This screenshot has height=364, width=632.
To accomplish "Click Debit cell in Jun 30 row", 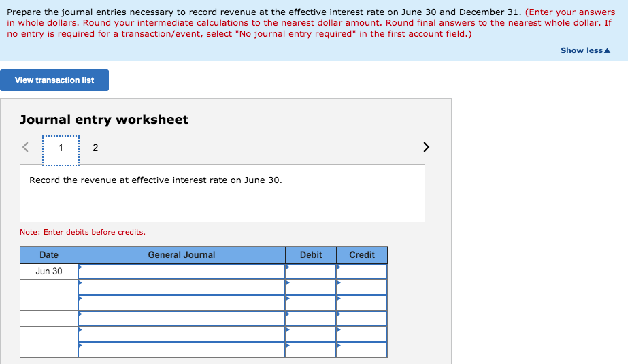I will 311,271.
